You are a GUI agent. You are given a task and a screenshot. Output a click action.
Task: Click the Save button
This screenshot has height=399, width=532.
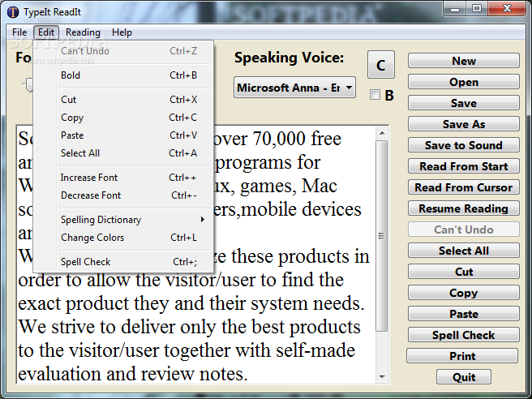pos(463,103)
